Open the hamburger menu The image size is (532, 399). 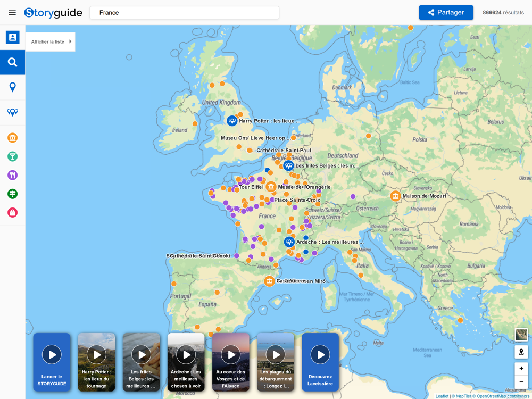tap(12, 13)
